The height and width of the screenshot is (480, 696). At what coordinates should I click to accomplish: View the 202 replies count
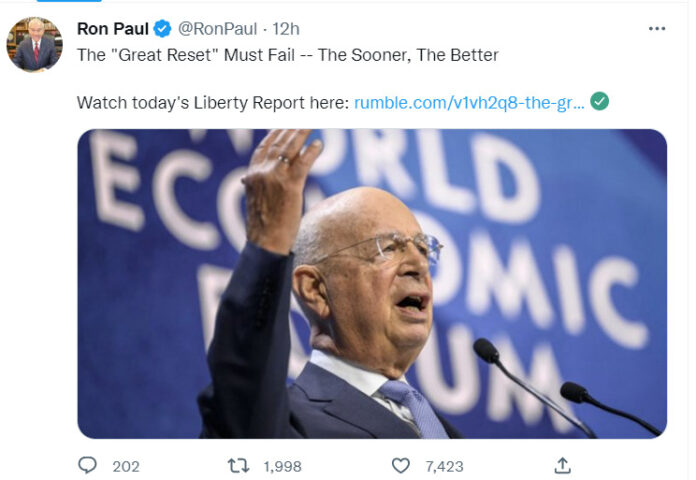pyautogui.click(x=126, y=466)
